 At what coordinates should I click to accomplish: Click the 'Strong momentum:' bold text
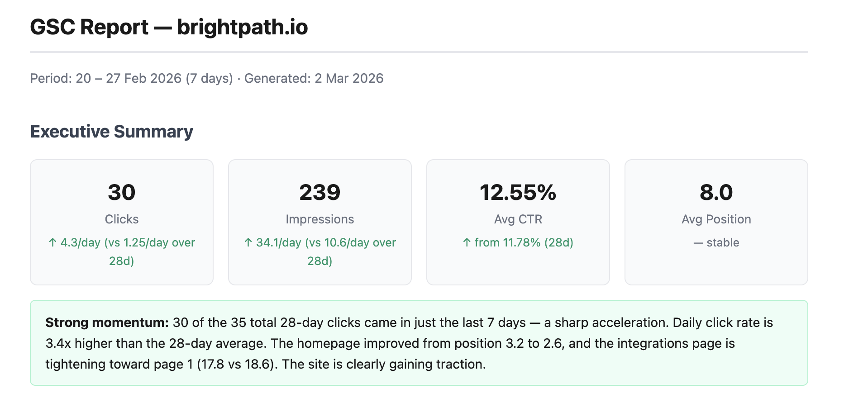tap(107, 323)
